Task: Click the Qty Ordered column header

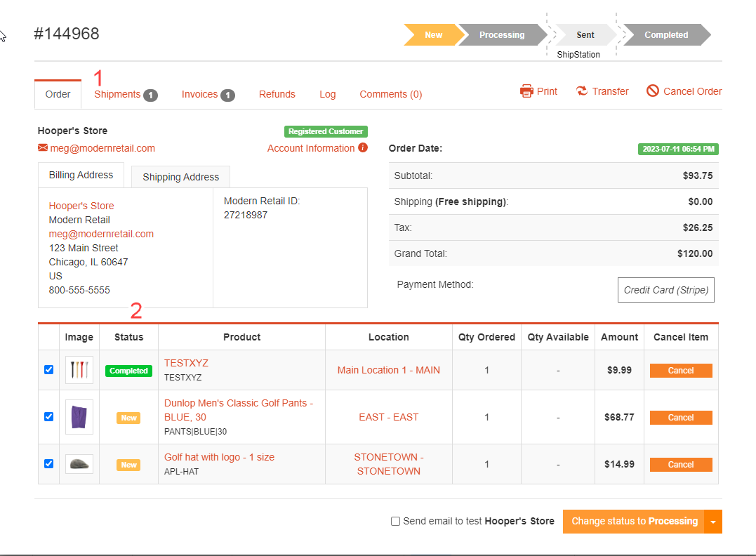Action: pos(486,337)
